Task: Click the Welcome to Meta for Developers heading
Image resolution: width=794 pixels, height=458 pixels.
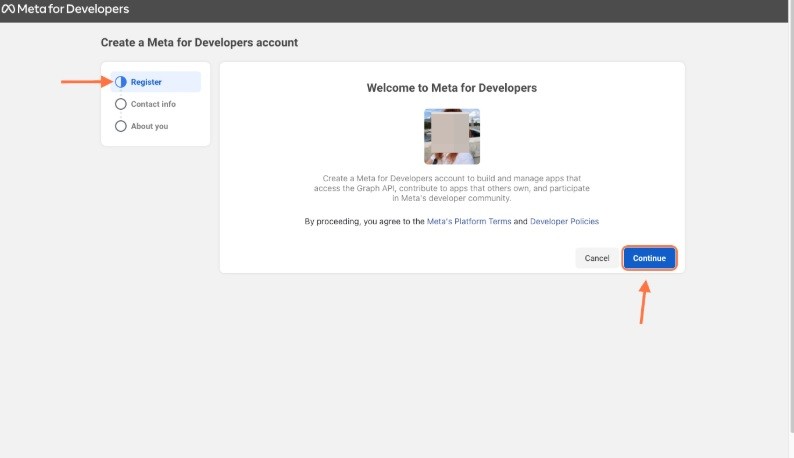Action: tap(452, 88)
